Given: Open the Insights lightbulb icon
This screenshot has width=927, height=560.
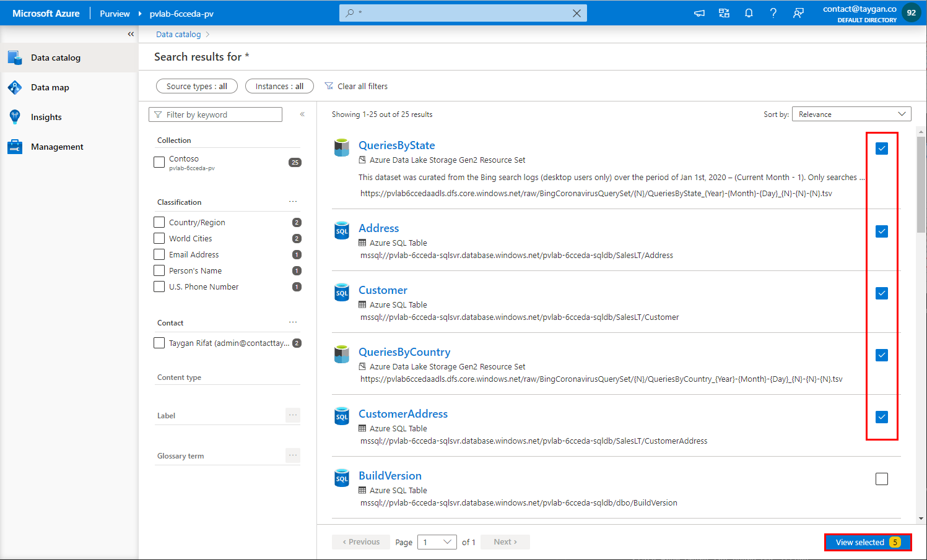Looking at the screenshot, I should (15, 117).
